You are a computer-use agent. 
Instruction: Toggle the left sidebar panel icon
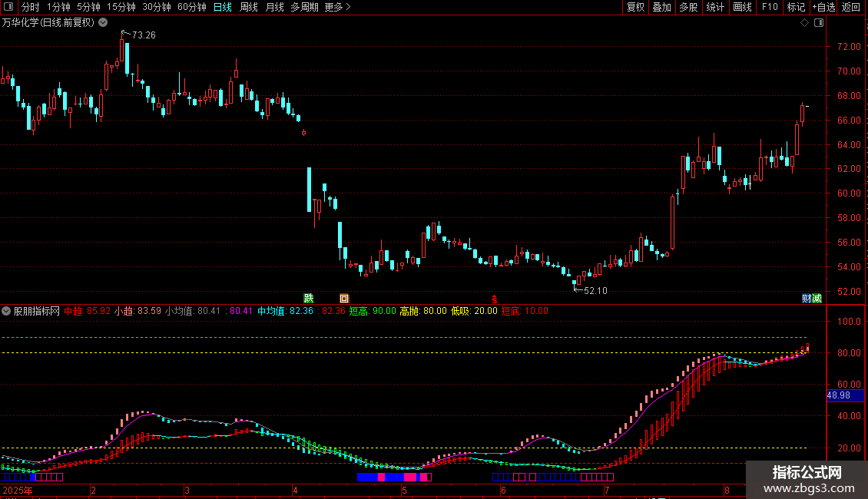[x=8, y=7]
